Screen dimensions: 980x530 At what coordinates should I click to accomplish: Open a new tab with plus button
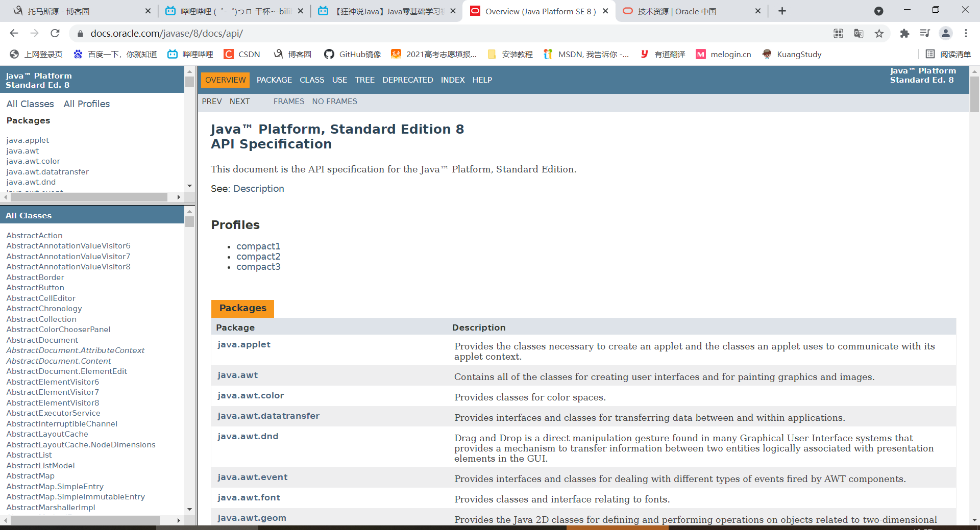pos(782,11)
